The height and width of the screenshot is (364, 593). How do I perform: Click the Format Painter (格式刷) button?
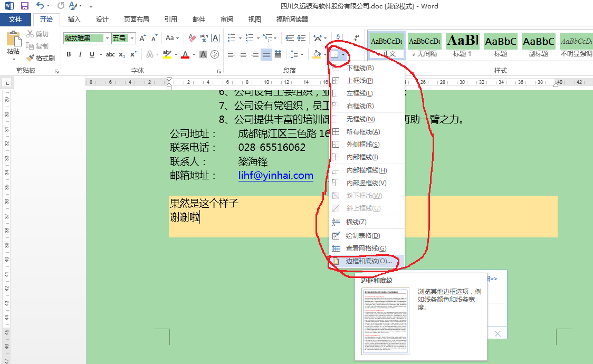click(41, 59)
